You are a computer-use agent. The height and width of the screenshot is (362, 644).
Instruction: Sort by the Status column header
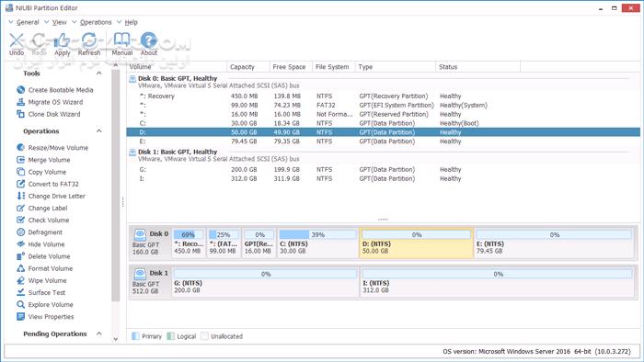click(x=478, y=67)
